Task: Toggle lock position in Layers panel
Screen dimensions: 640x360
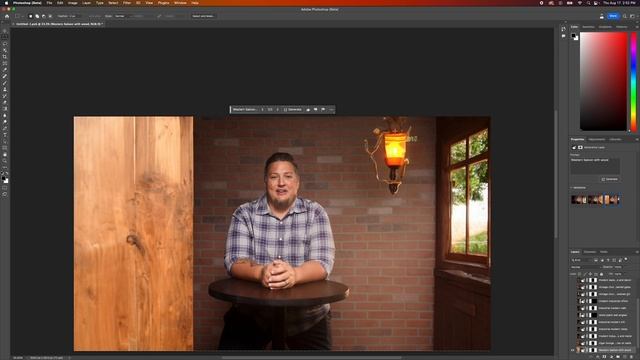Action: 590,274
